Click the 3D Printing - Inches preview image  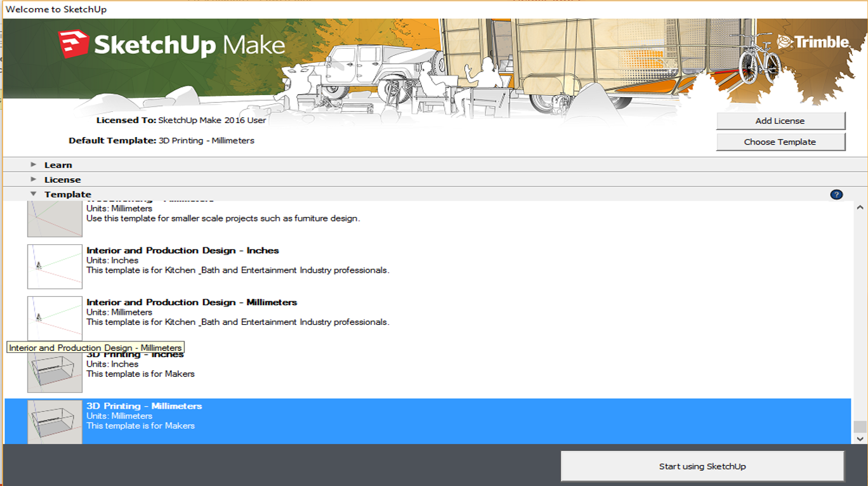pyautogui.click(x=55, y=370)
